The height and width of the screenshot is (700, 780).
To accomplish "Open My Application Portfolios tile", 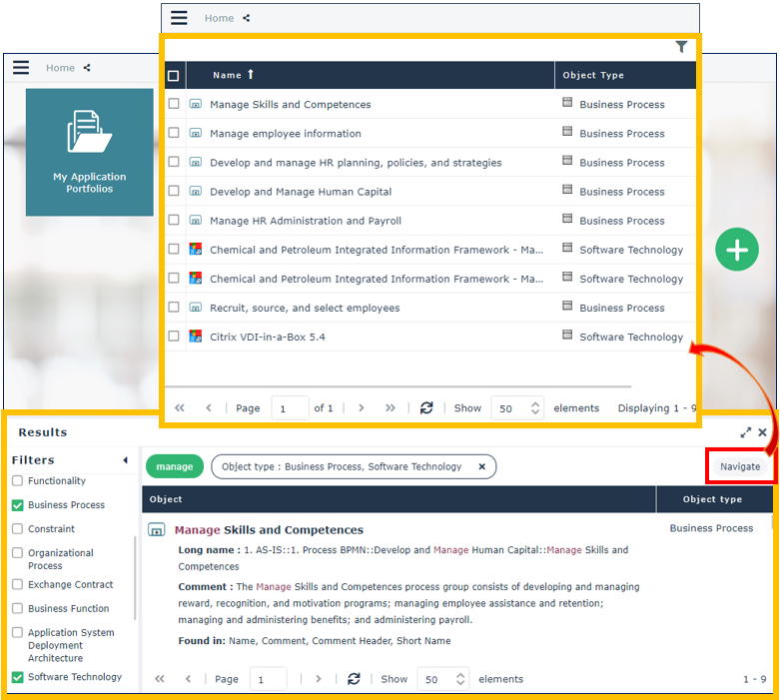I will click(x=90, y=153).
